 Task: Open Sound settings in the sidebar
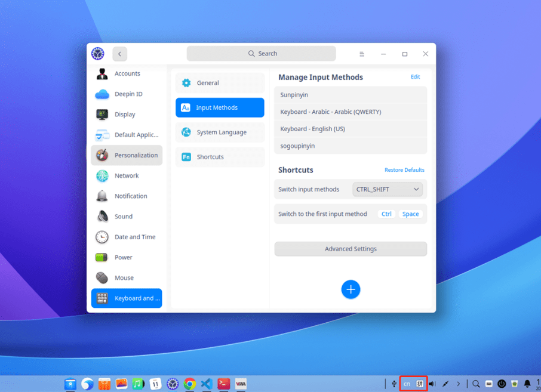pos(126,216)
